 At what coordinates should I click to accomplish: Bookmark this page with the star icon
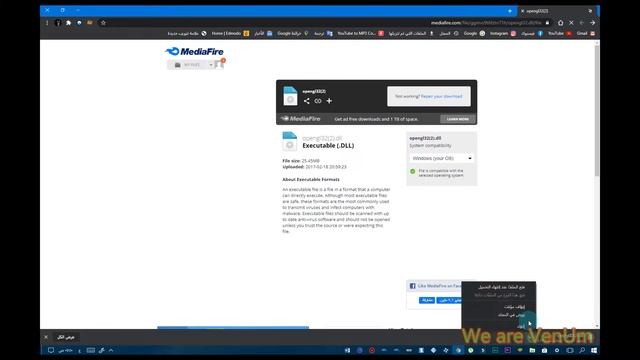[x=103, y=23]
